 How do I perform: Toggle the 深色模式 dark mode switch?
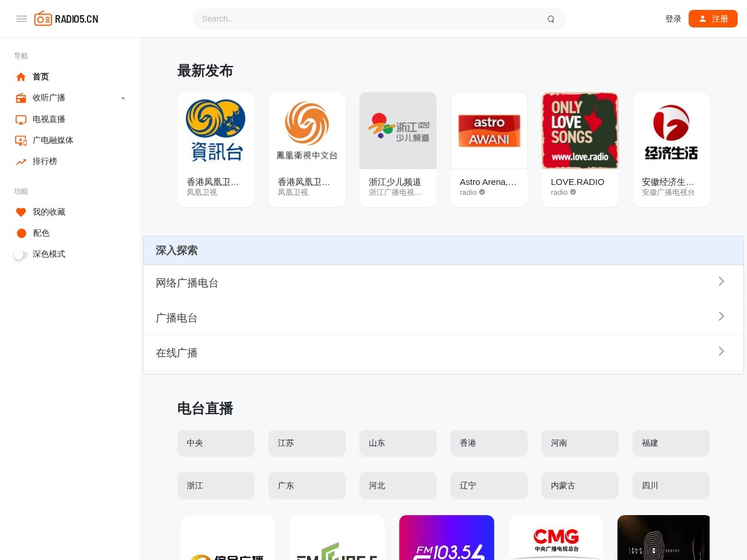click(x=21, y=255)
